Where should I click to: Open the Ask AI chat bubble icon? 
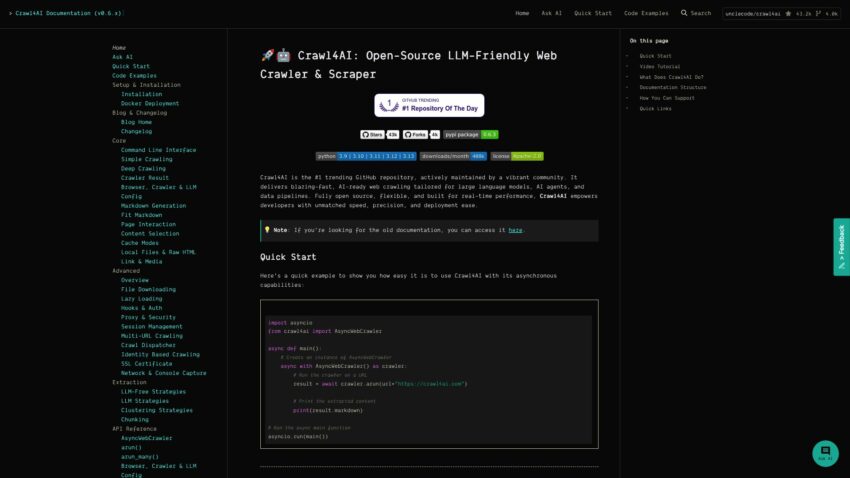pyautogui.click(x=825, y=453)
